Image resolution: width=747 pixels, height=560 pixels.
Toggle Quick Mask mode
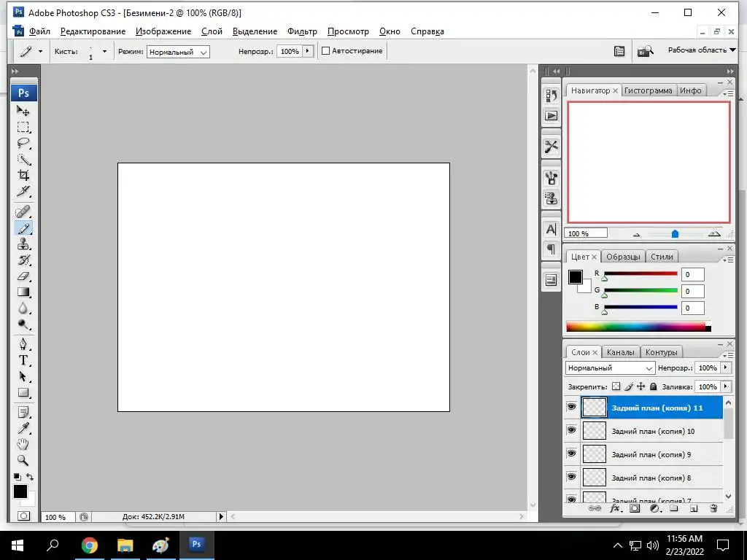(x=23, y=516)
